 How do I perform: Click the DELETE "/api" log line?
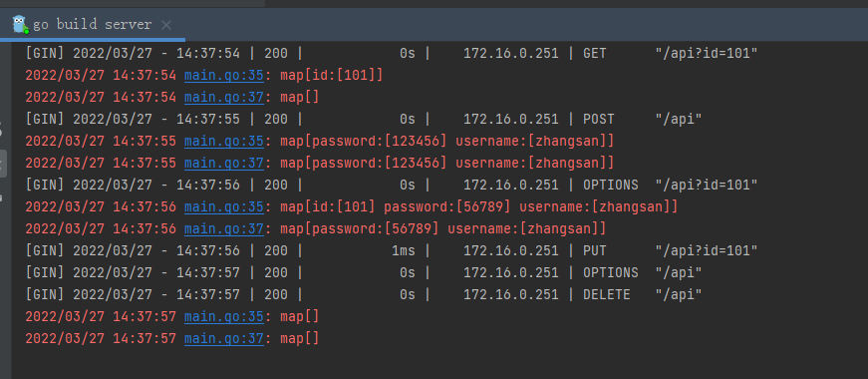pyautogui.click(x=364, y=294)
